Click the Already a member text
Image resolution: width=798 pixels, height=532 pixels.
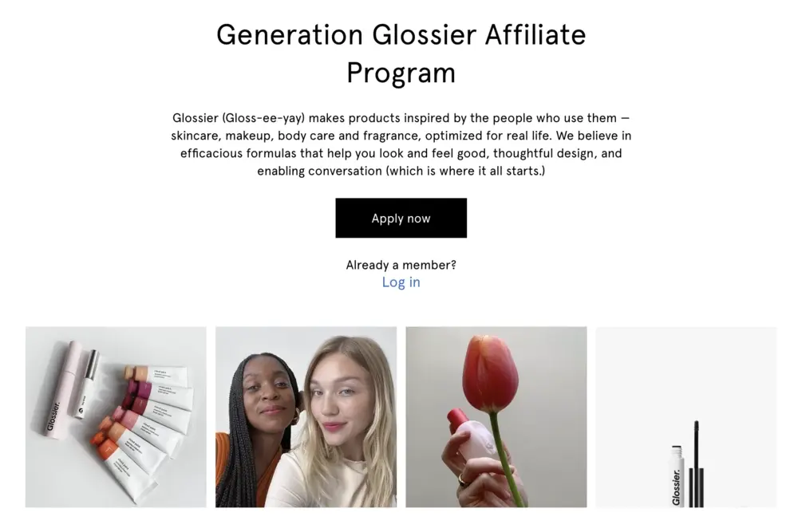[x=401, y=265]
